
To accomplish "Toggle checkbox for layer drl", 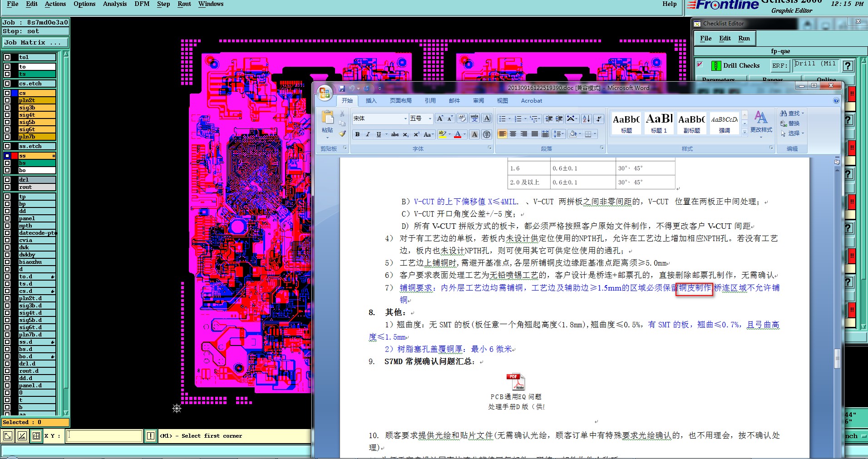I will (7, 180).
